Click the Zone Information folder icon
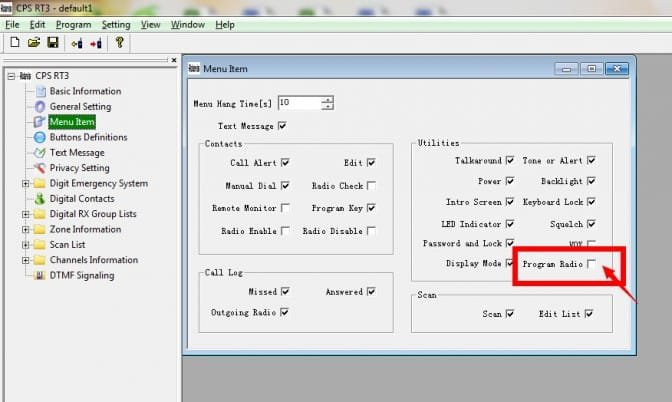 pyautogui.click(x=39, y=229)
